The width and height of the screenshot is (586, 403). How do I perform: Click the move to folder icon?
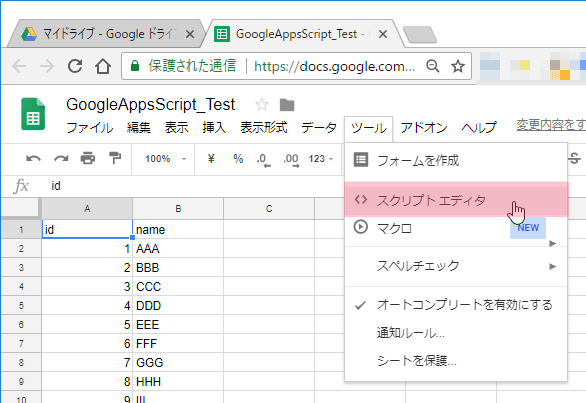pyautogui.click(x=287, y=105)
